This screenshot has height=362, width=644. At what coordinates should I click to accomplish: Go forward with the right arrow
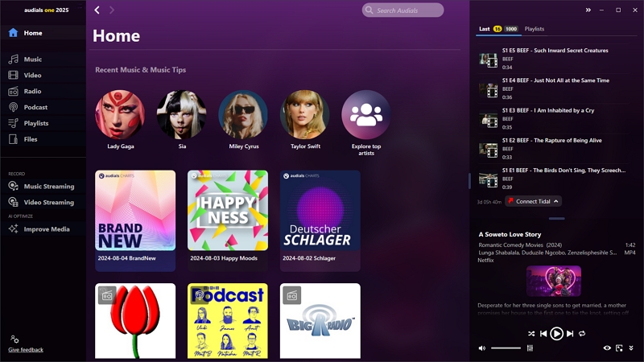click(x=112, y=10)
